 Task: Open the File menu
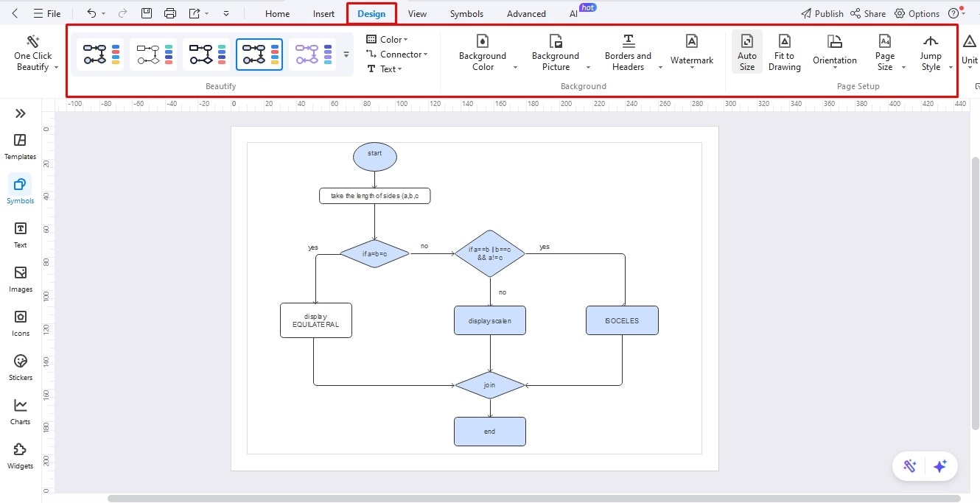point(47,13)
